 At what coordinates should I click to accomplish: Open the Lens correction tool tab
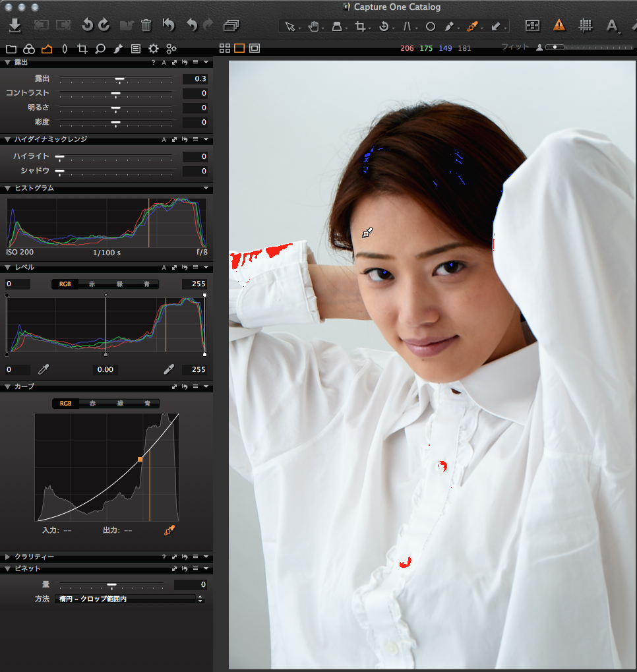pos(64,49)
